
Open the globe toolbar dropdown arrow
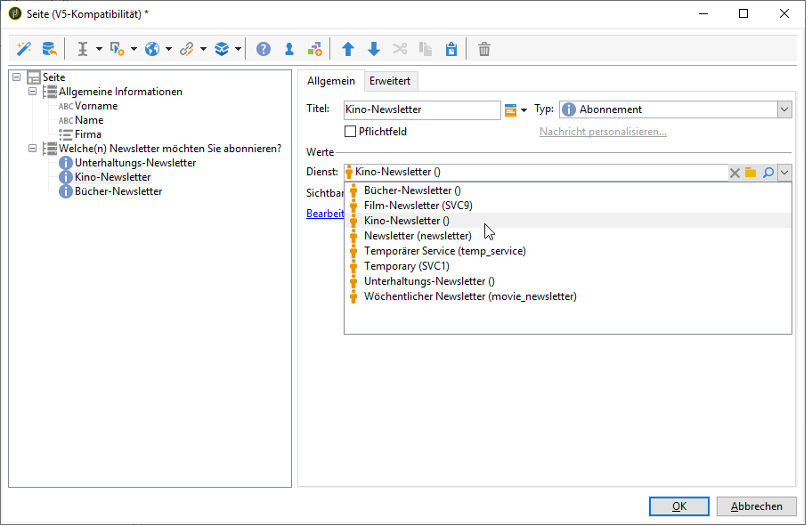coord(167,49)
